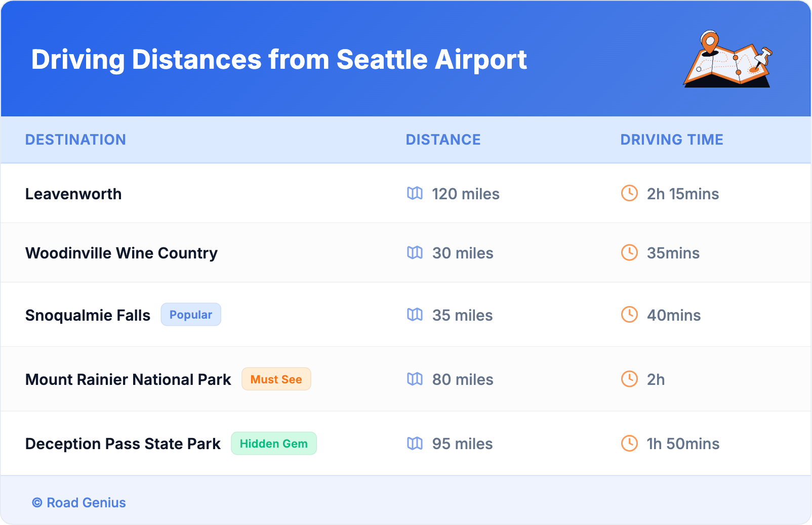Image resolution: width=812 pixels, height=525 pixels.
Task: Click the map icon beside 120 miles
Action: [415, 193]
